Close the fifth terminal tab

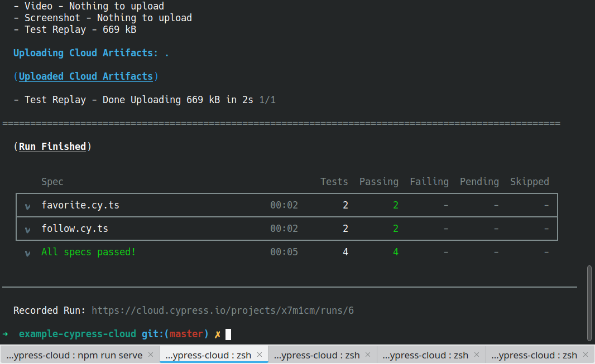(586, 355)
